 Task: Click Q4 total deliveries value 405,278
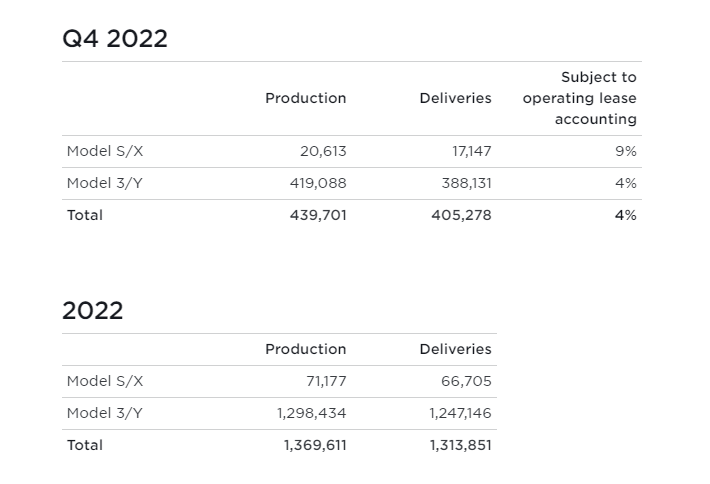point(461,215)
